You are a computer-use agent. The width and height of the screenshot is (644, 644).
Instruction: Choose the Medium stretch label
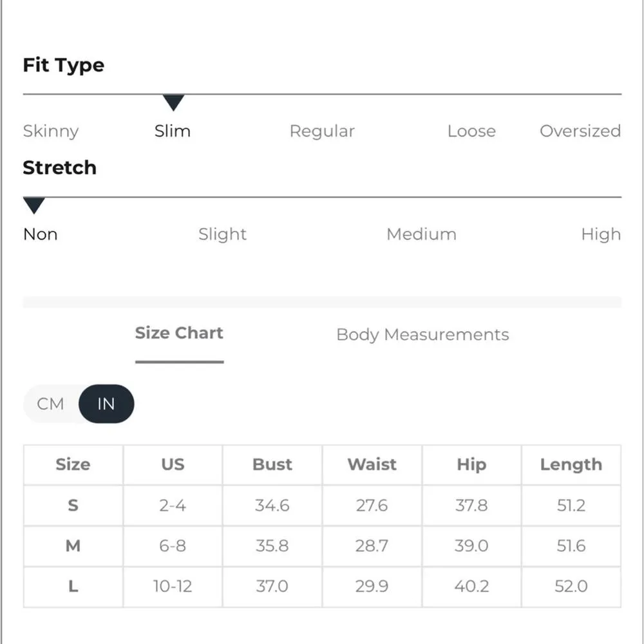pos(421,234)
